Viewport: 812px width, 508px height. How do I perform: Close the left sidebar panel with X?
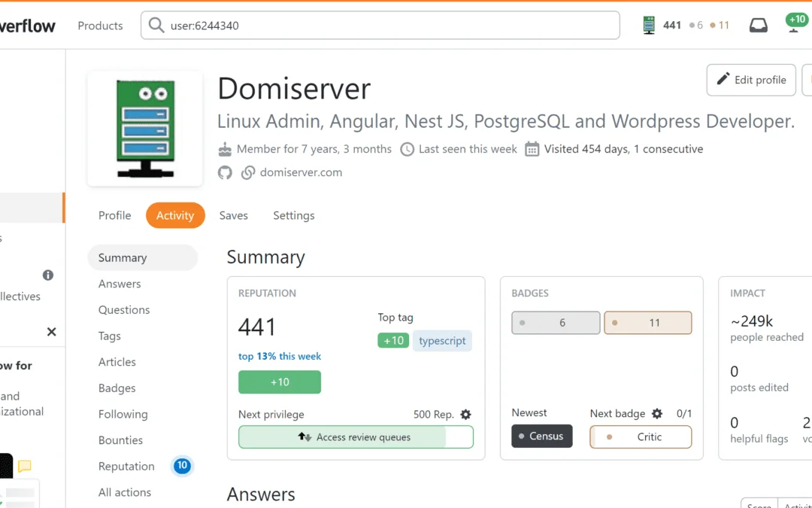click(51, 332)
